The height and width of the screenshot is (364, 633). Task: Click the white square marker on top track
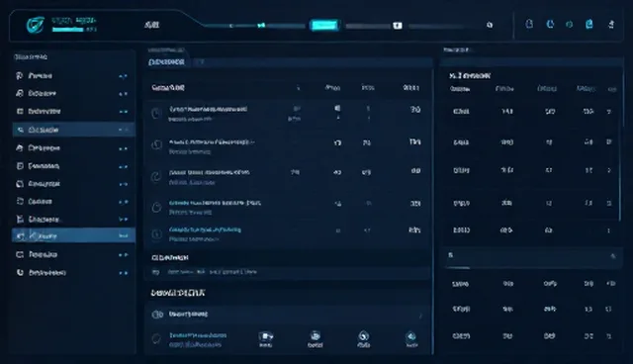point(398,26)
